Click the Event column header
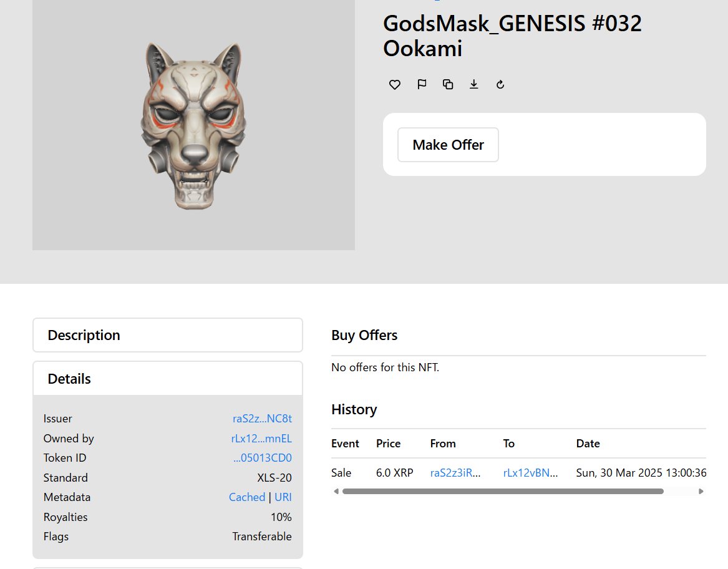This screenshot has height=569, width=728. pos(345,444)
